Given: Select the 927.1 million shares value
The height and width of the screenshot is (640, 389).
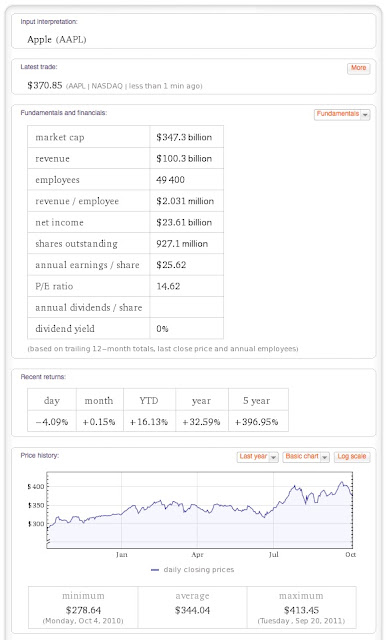Looking at the screenshot, I should pos(182,244).
